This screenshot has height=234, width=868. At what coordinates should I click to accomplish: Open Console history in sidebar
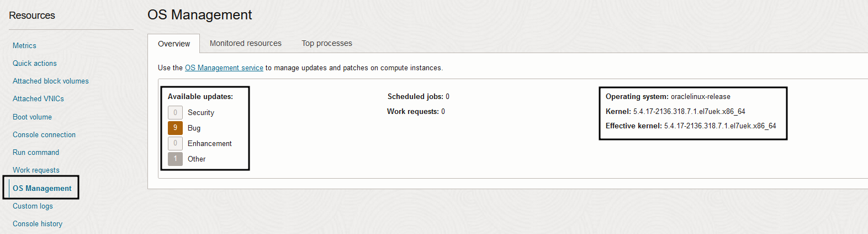(x=37, y=224)
